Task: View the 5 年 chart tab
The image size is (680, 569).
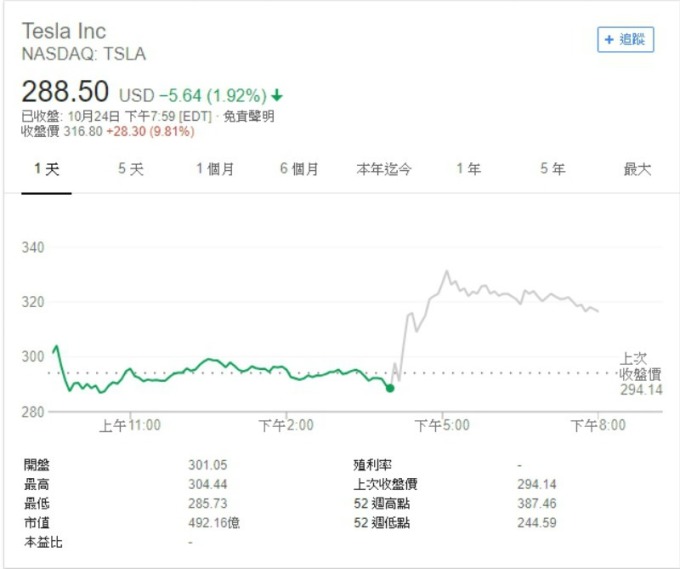Action: (x=552, y=170)
